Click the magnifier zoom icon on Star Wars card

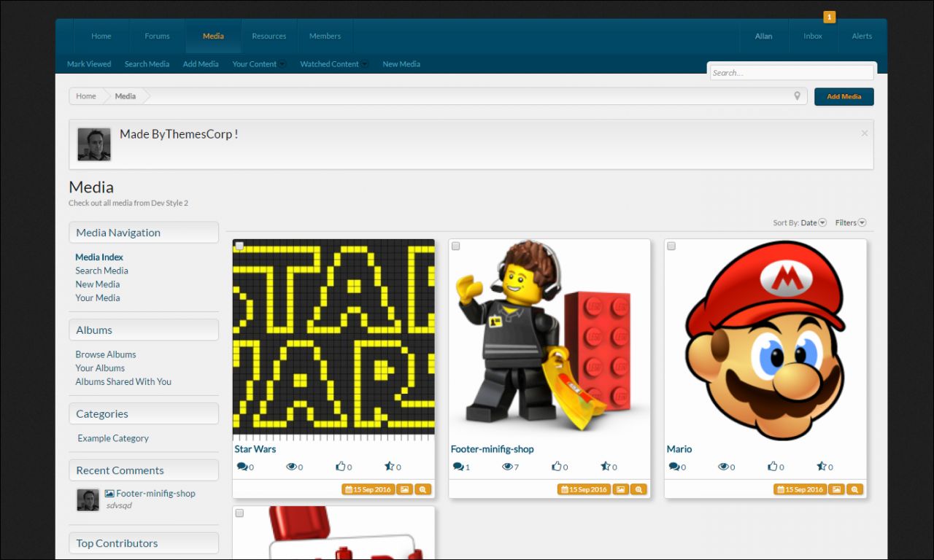(423, 489)
